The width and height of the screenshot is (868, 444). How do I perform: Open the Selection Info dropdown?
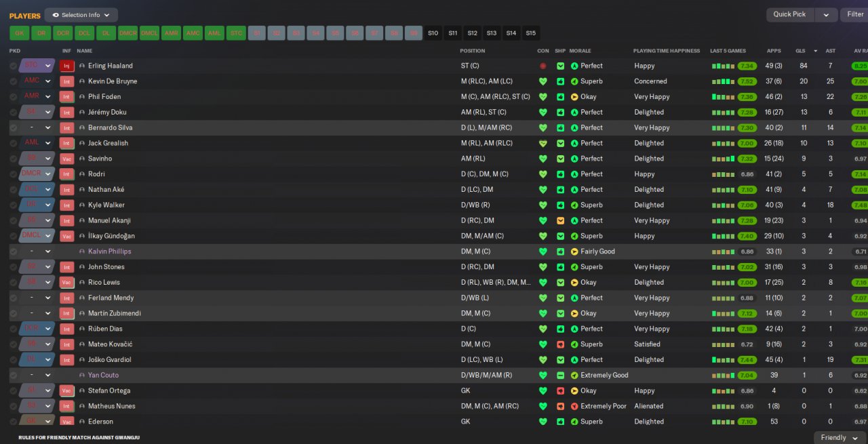81,15
